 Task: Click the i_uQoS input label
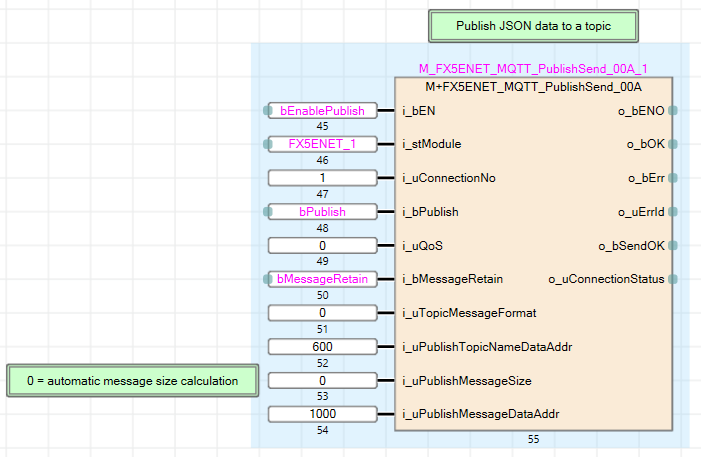point(422,246)
